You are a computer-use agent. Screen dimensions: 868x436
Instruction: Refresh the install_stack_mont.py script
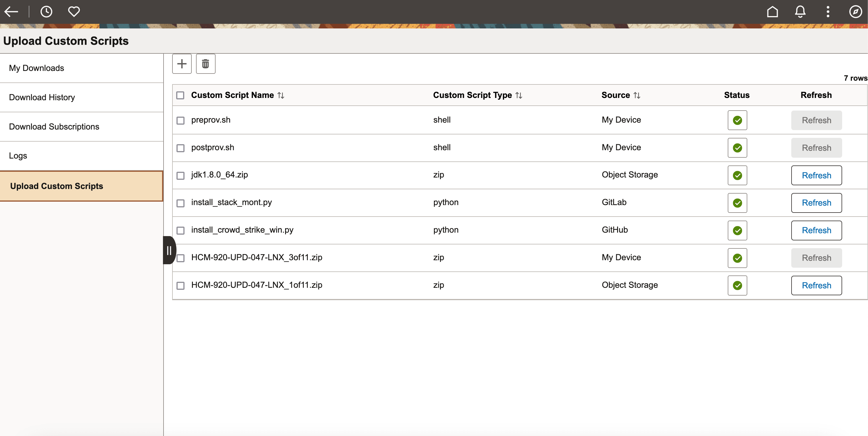(816, 203)
